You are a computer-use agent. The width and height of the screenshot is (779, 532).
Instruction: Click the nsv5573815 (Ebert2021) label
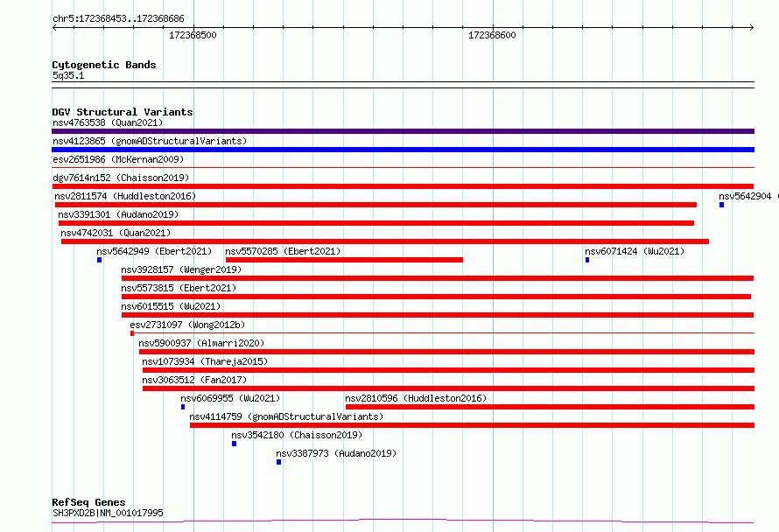[x=179, y=288]
